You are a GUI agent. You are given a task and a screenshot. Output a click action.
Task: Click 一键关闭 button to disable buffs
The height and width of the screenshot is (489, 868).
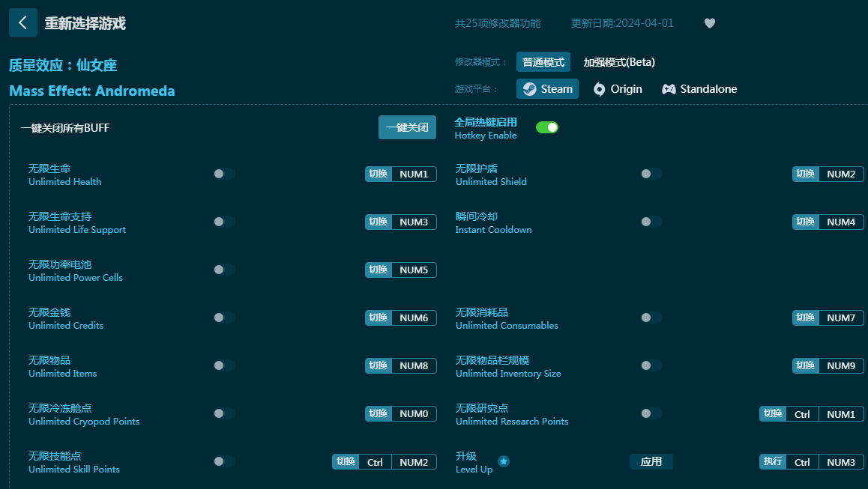(x=408, y=128)
